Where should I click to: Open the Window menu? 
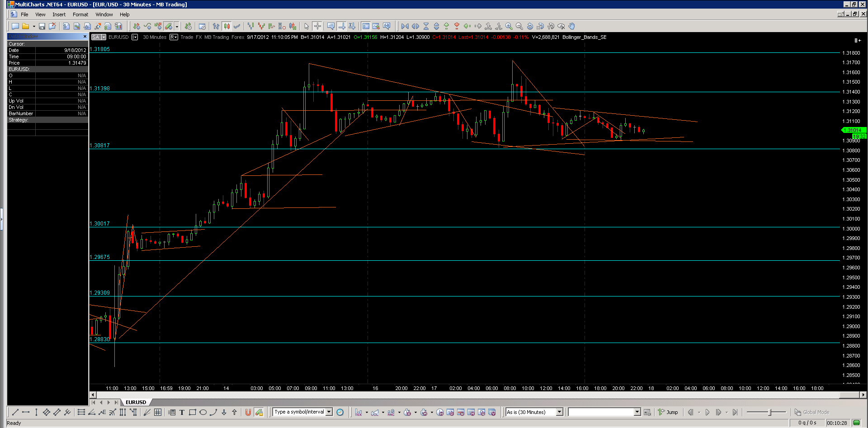tap(104, 14)
